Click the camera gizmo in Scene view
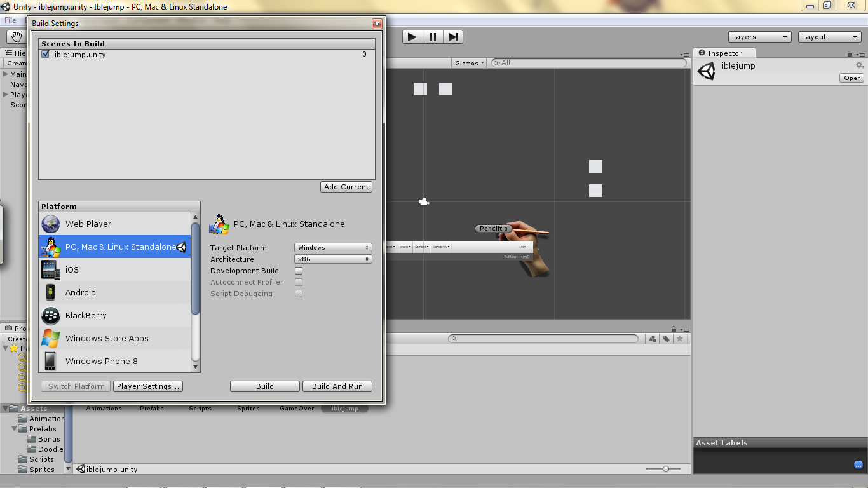The height and width of the screenshot is (488, 868). click(x=424, y=202)
